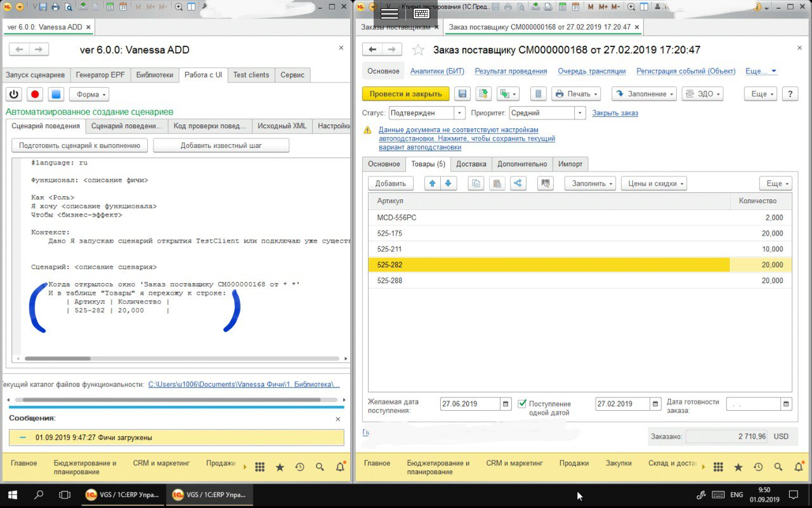Open the create-based-on dropdown icon
Viewport: 812px width, 508px height.
(508, 94)
